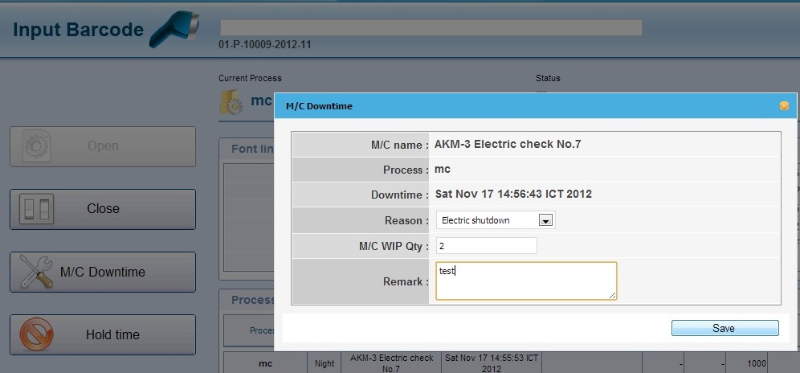Click the barcode input field
The height and width of the screenshot is (373, 800).
click(x=431, y=28)
